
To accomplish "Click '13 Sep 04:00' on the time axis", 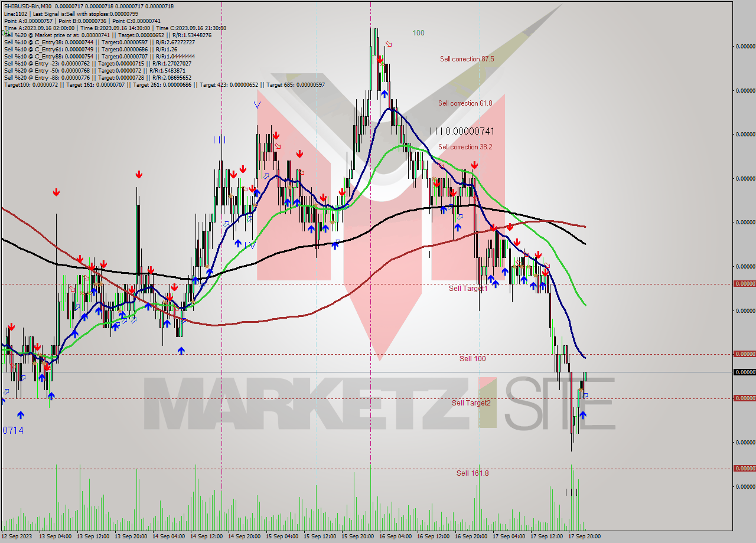I will (56, 537).
